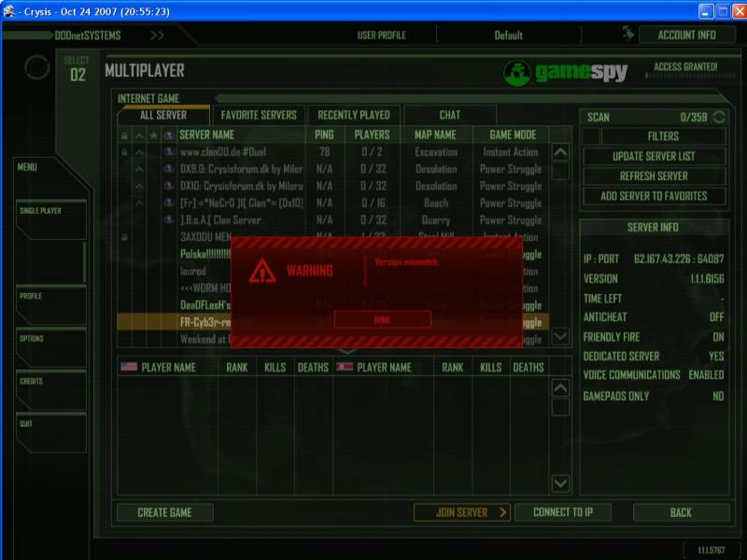Screen dimensions: 747x560
Task: Click the account icon beside Account Info
Action: point(628,34)
